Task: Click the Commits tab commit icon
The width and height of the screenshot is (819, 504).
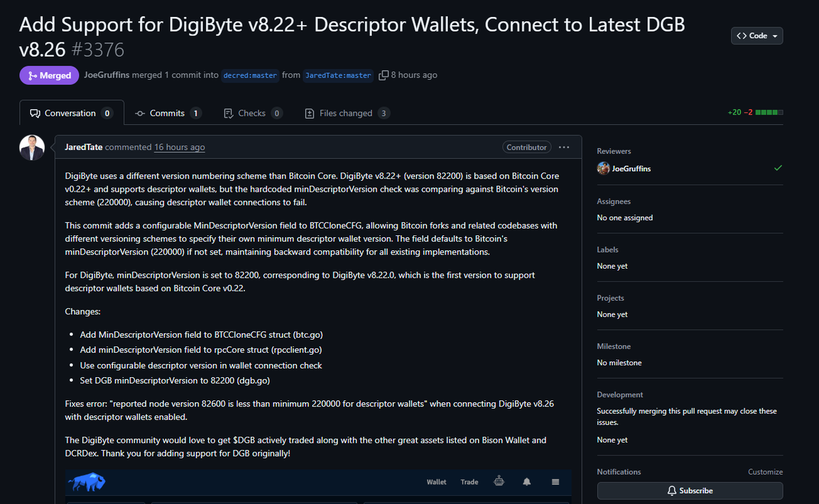Action: pos(140,113)
